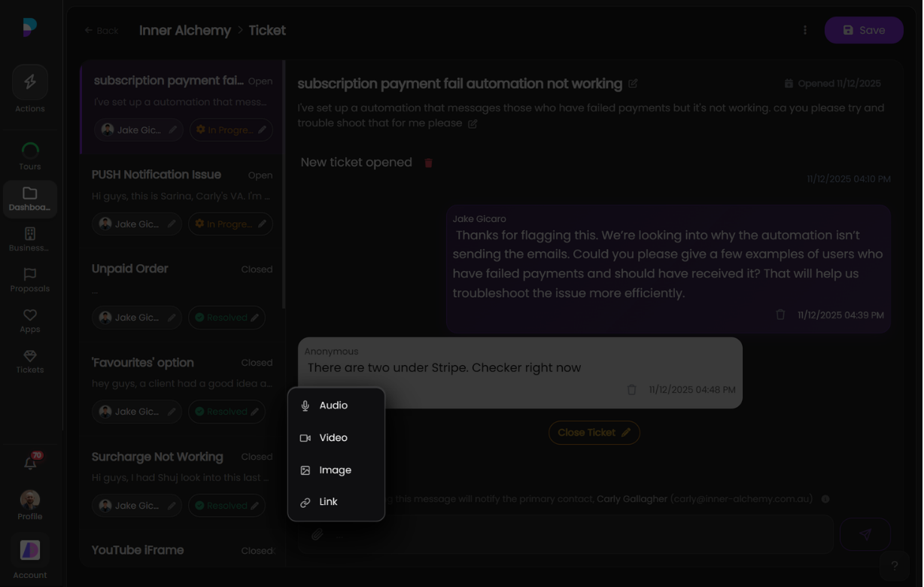
Task: Edit the ticket title with the pencil icon
Action: pyautogui.click(x=631, y=84)
